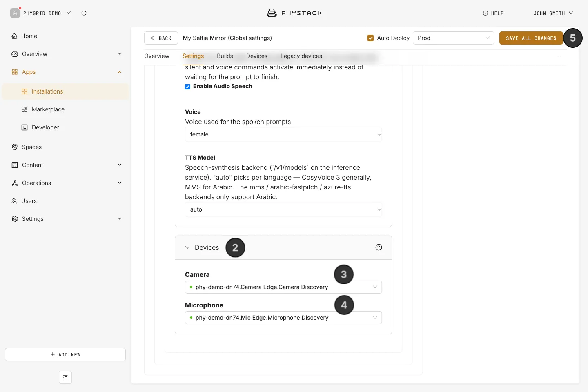Click the Devices section help icon
Screen dimensions: 588x392
pyautogui.click(x=379, y=247)
